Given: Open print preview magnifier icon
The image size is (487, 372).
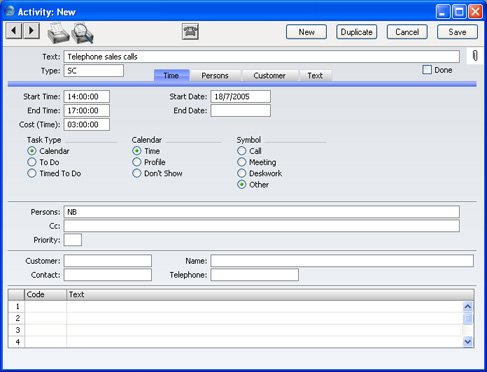Looking at the screenshot, I should coord(82,33).
